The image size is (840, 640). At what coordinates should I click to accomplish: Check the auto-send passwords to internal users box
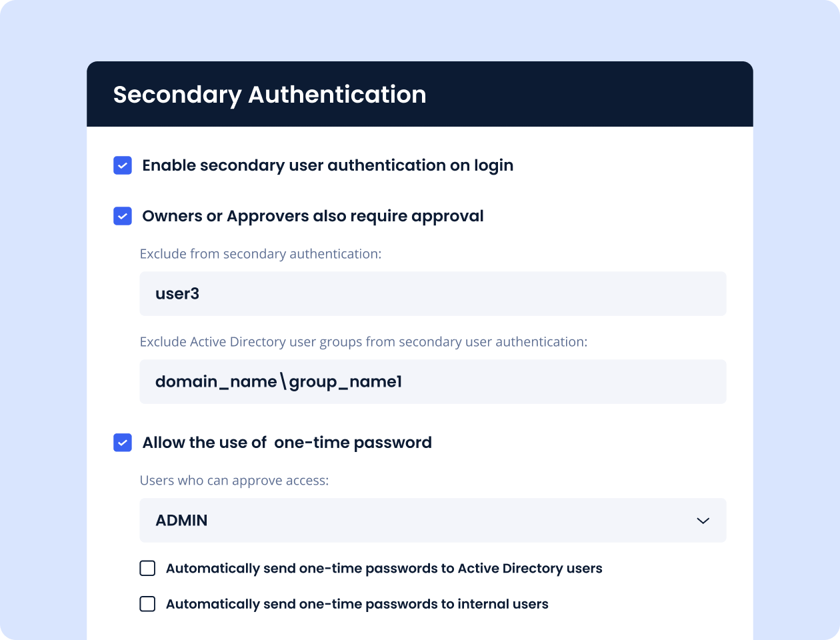[147, 604]
